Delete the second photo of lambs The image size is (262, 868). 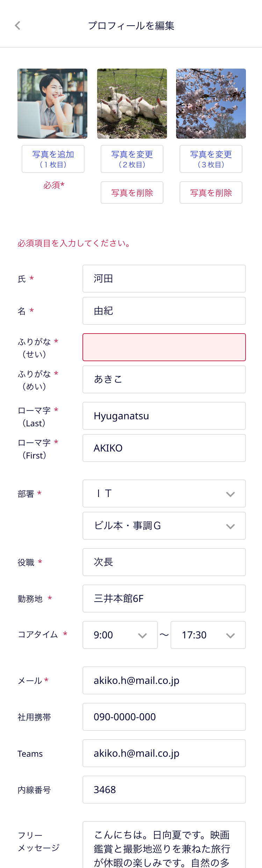(132, 192)
